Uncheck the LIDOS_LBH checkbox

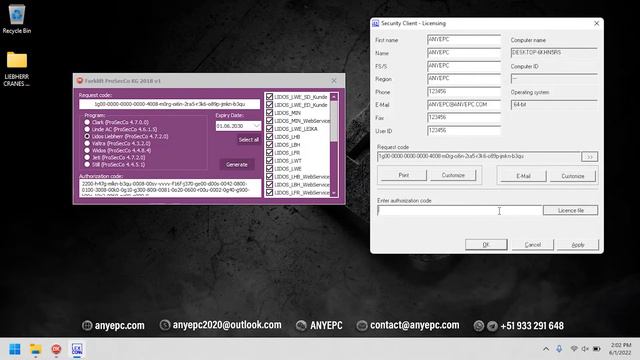[269, 144]
